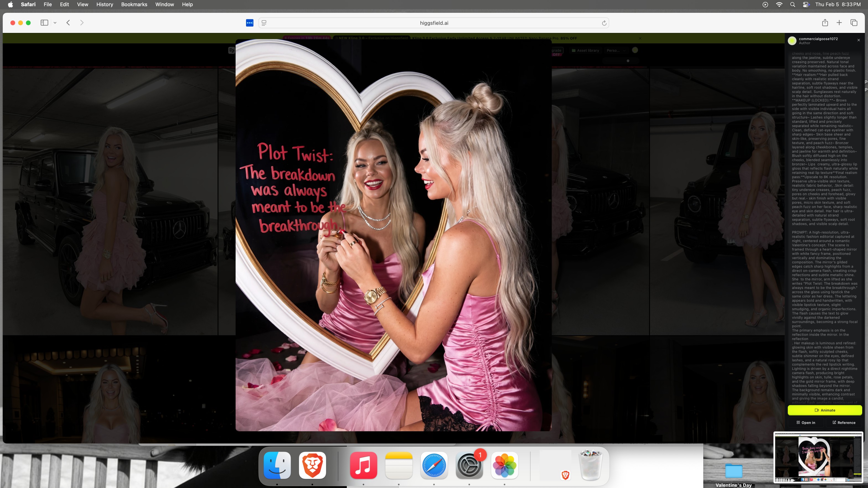Screen dimensions: 868x488
Task: Click the Safari Share icon
Action: click(x=825, y=23)
